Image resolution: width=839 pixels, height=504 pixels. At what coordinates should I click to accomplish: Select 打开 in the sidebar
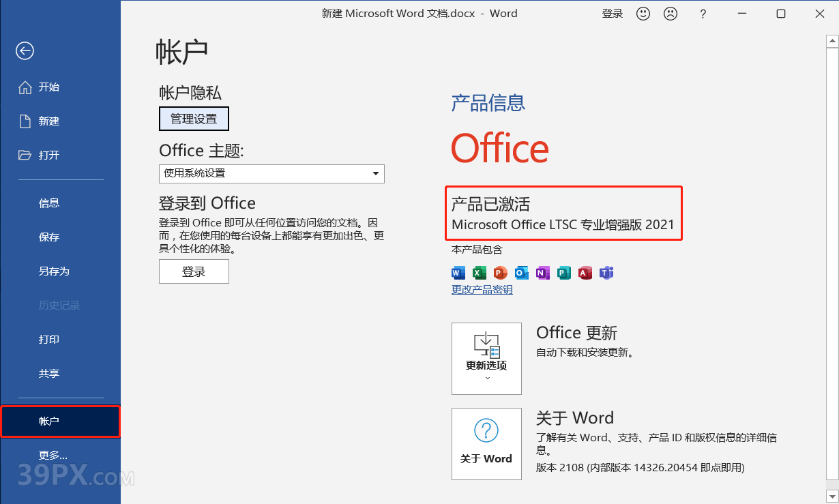tap(60, 155)
